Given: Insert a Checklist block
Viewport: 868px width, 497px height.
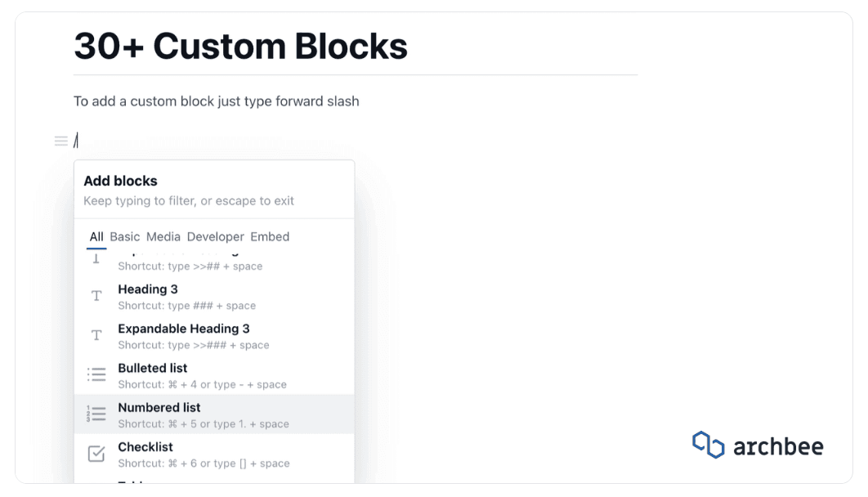Looking at the screenshot, I should click(x=146, y=447).
